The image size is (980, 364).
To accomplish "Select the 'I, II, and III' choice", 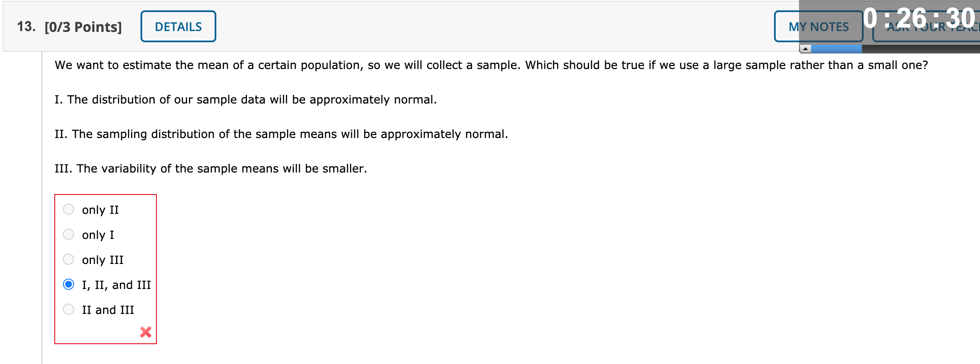I will tap(69, 284).
